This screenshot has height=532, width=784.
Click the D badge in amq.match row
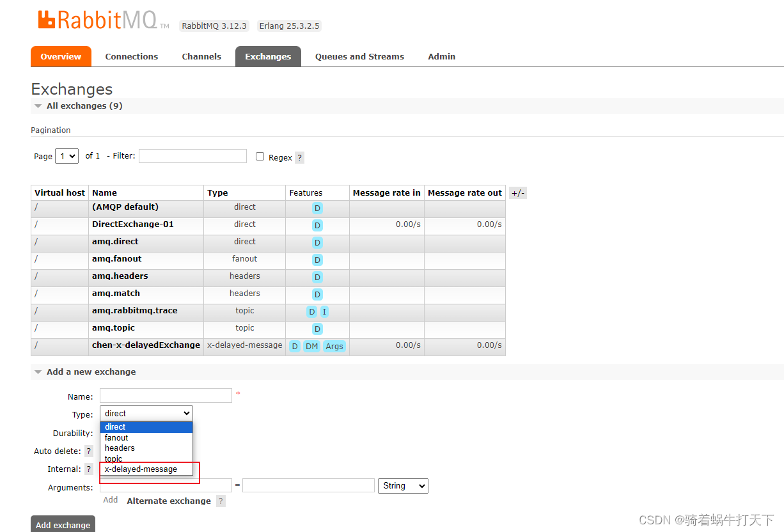[x=317, y=294]
